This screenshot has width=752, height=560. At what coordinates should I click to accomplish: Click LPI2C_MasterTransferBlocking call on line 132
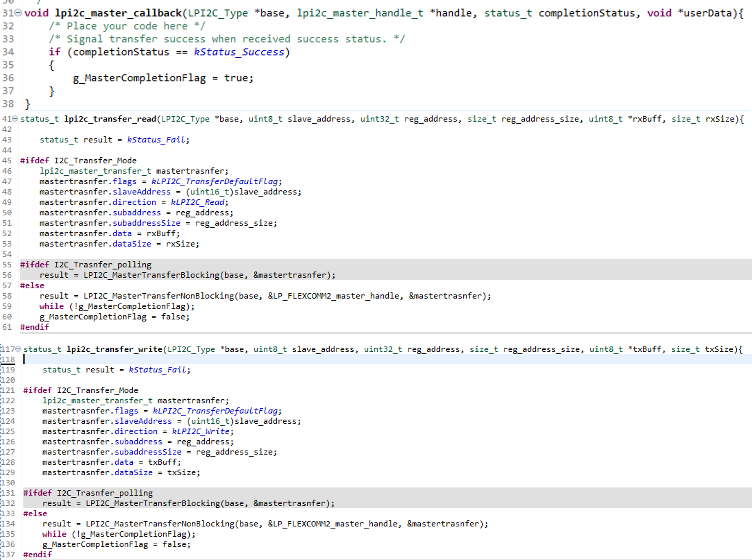click(153, 503)
